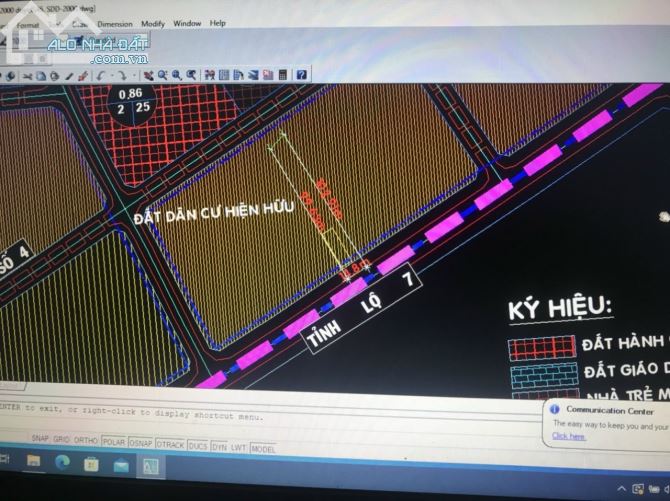This screenshot has width=670, height=501.
Task: Open Microsoft Edge from the taskbar
Action: (x=62, y=464)
